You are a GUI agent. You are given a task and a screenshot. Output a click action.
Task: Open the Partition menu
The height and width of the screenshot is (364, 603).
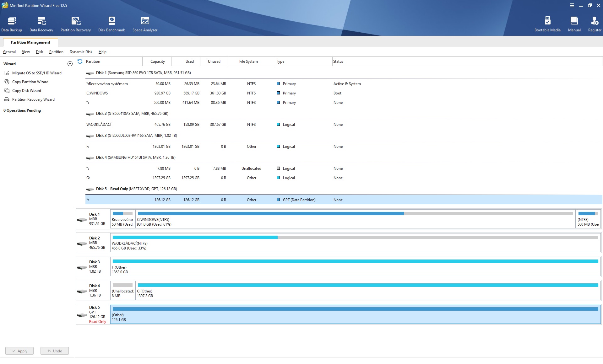point(56,52)
